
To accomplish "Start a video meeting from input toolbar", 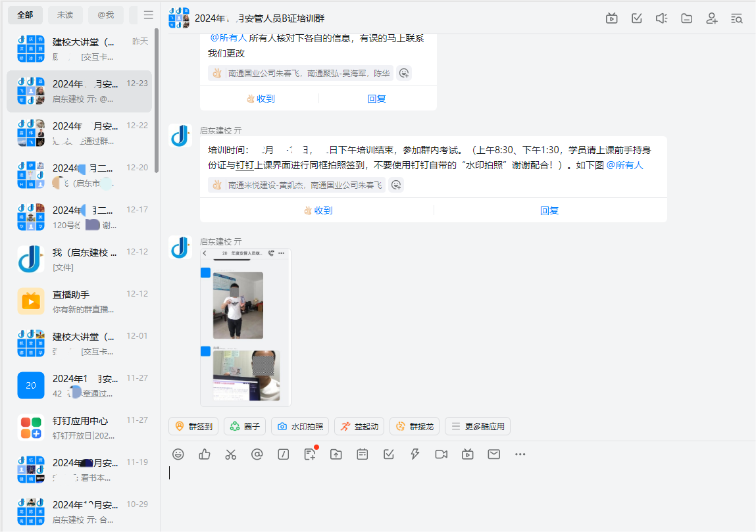I will click(441, 454).
